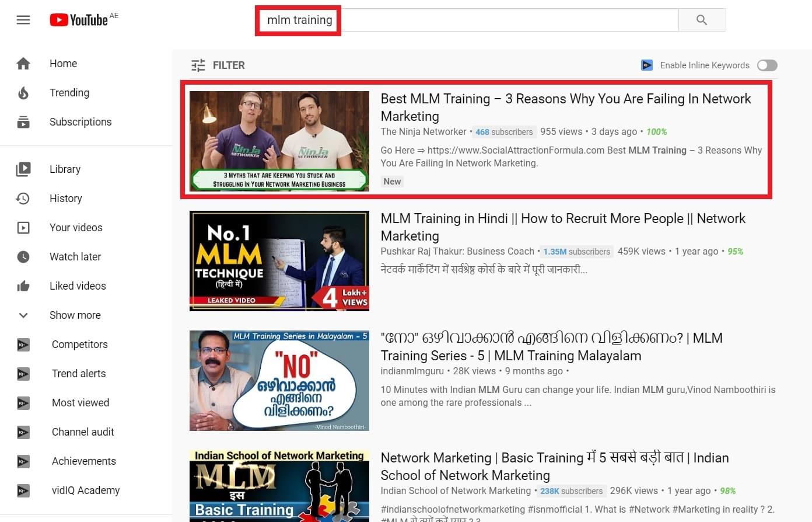Click the New badge
The width and height of the screenshot is (812, 522).
392,182
